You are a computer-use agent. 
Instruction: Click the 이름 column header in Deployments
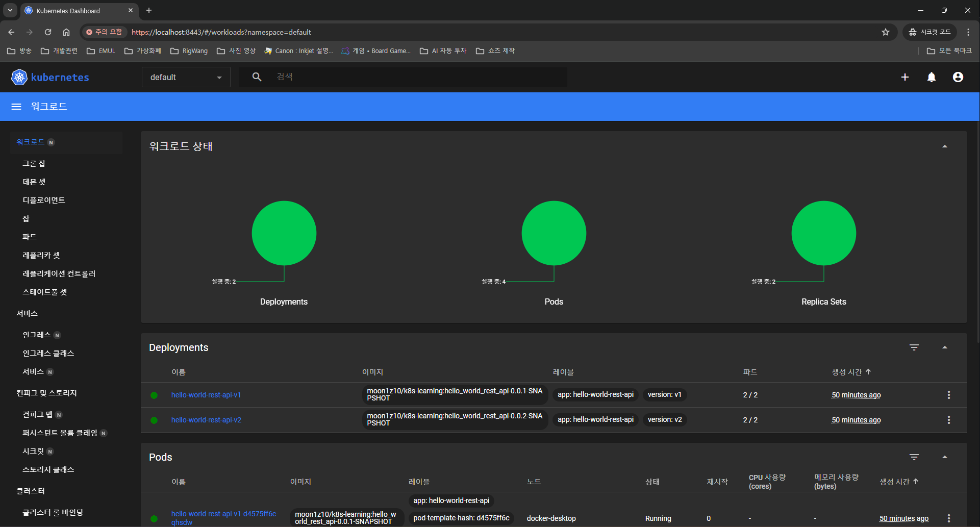pos(179,372)
